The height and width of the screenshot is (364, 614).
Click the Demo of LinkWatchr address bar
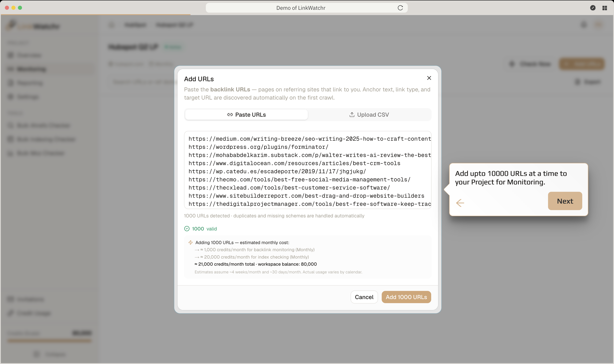307,8
